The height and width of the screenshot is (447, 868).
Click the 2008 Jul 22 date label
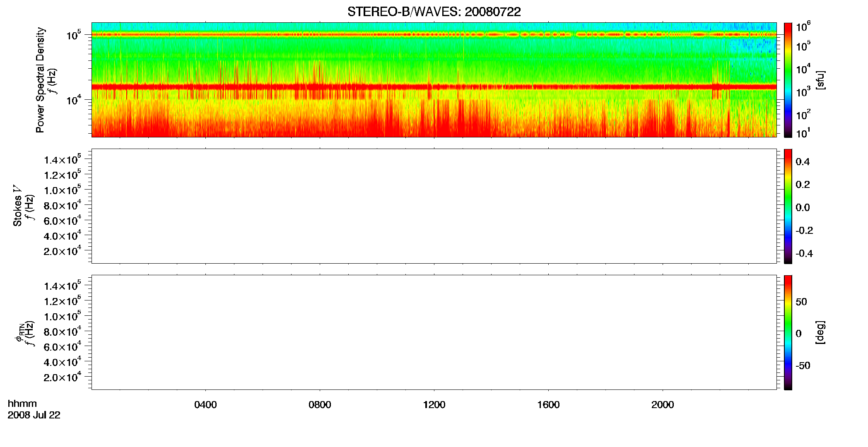click(x=34, y=415)
